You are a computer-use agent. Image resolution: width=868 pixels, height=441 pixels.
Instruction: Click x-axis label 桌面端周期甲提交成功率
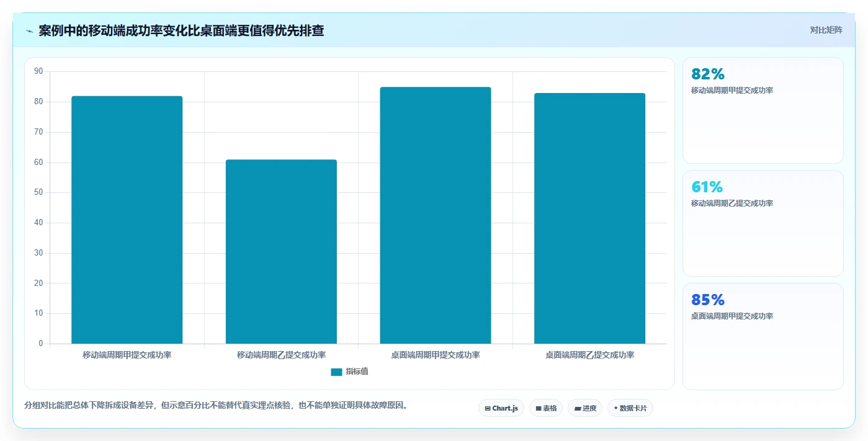pyautogui.click(x=436, y=355)
